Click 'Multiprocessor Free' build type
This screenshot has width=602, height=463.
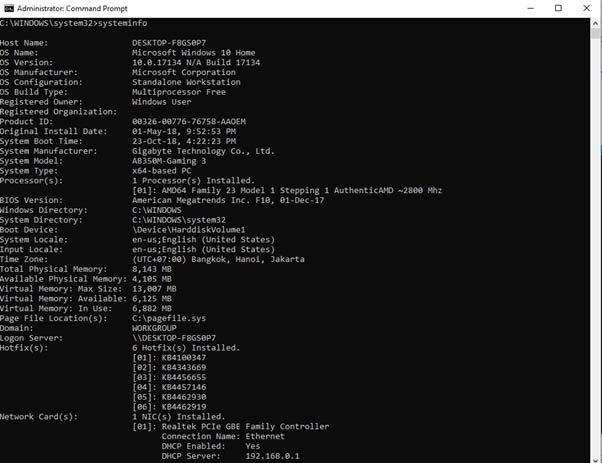point(179,92)
